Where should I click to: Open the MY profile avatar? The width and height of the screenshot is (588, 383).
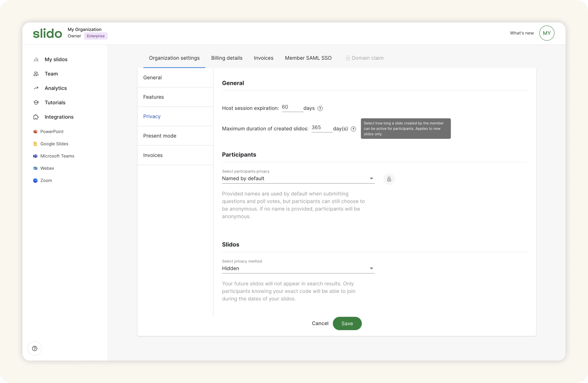(x=547, y=33)
